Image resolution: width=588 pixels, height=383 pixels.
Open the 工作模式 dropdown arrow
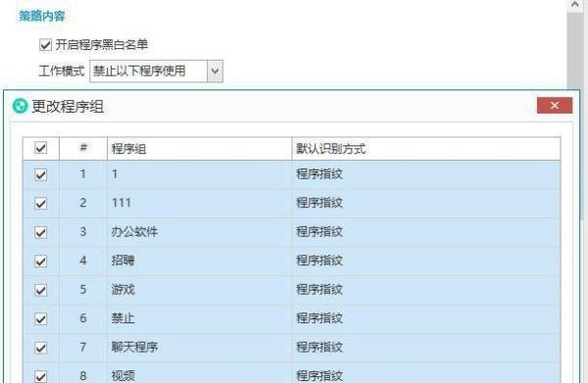point(216,71)
